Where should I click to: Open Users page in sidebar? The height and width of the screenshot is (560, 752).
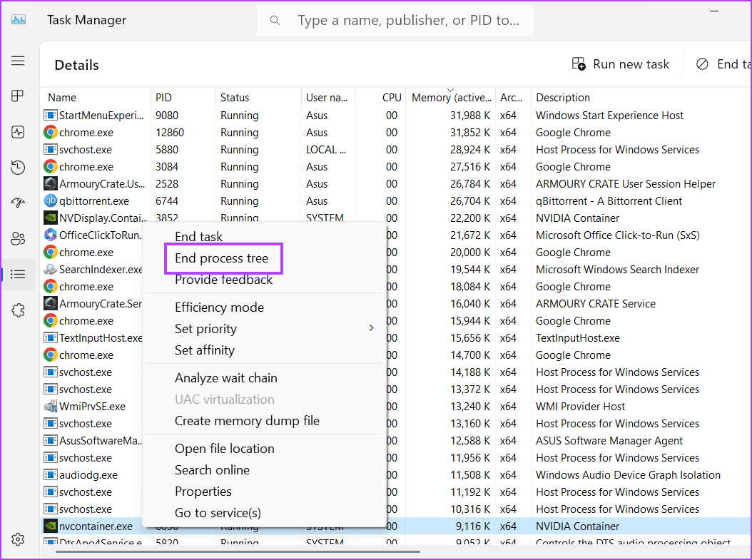pyautogui.click(x=18, y=238)
